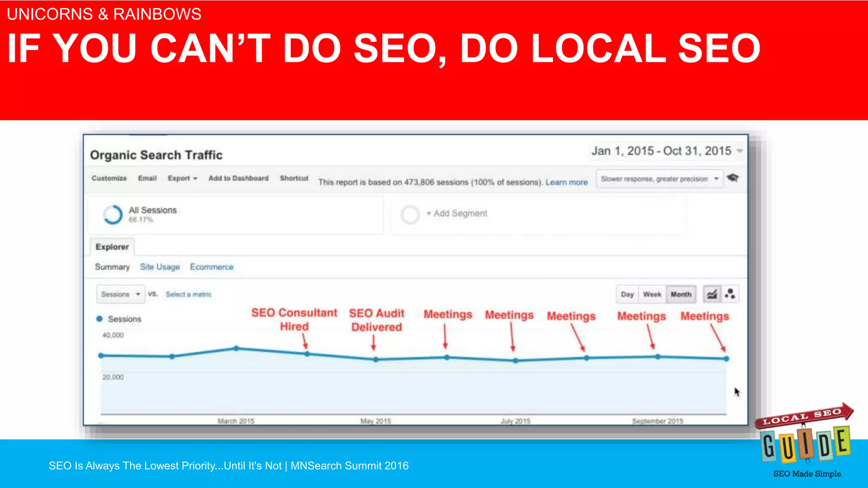Select the All Sessions segment
This screenshot has width=868, height=488.
[236, 215]
